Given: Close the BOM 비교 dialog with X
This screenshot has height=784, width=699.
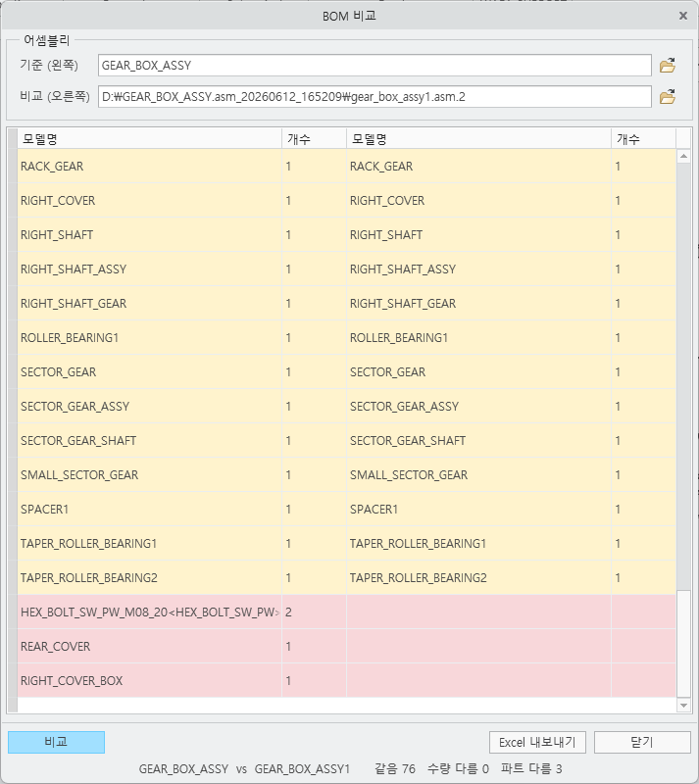Looking at the screenshot, I should (683, 16).
